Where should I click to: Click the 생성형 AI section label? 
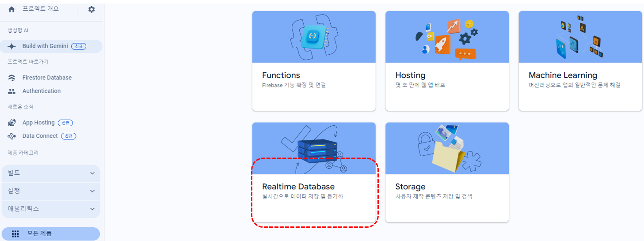point(18,30)
